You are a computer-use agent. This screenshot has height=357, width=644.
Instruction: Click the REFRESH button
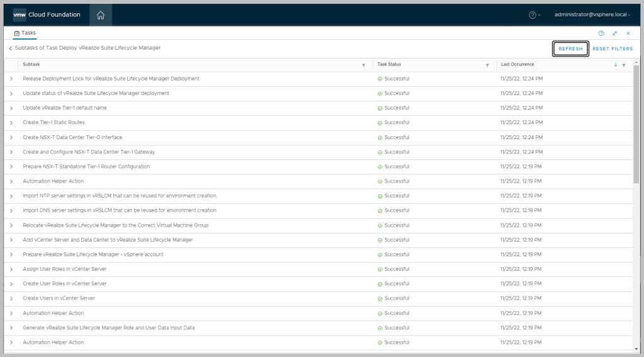tap(570, 48)
